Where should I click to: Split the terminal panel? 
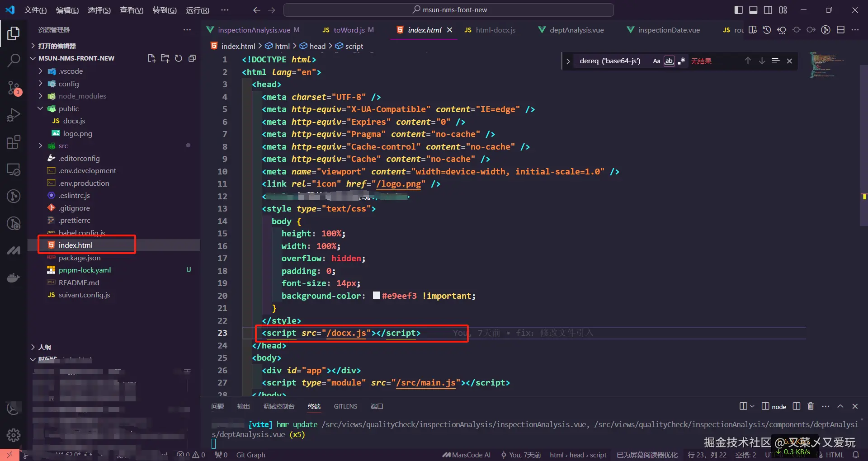pyautogui.click(x=797, y=406)
